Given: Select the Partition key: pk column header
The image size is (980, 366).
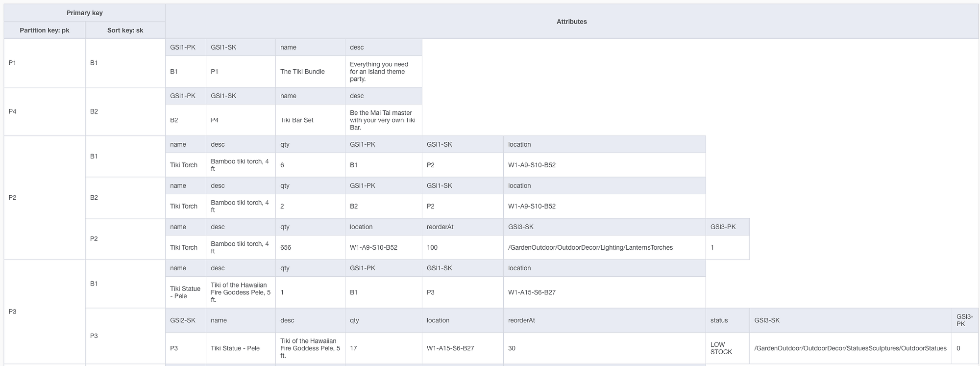Looking at the screenshot, I should click(x=45, y=30).
